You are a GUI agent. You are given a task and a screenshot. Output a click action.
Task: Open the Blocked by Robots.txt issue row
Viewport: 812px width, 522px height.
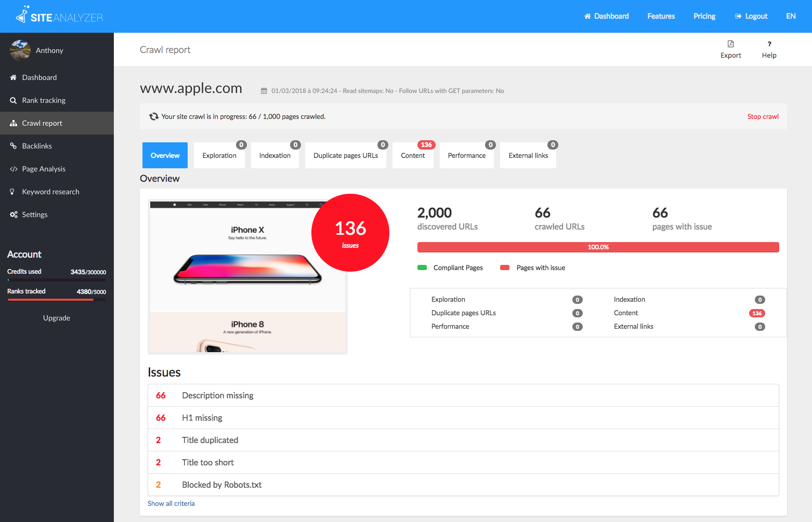pos(463,485)
